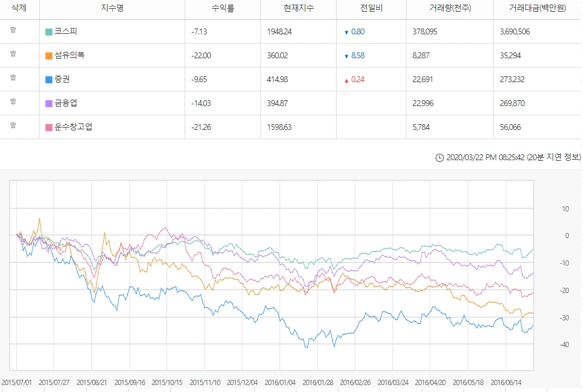Click the return value -22.00
Screen dimensions: 583x392
201,55
